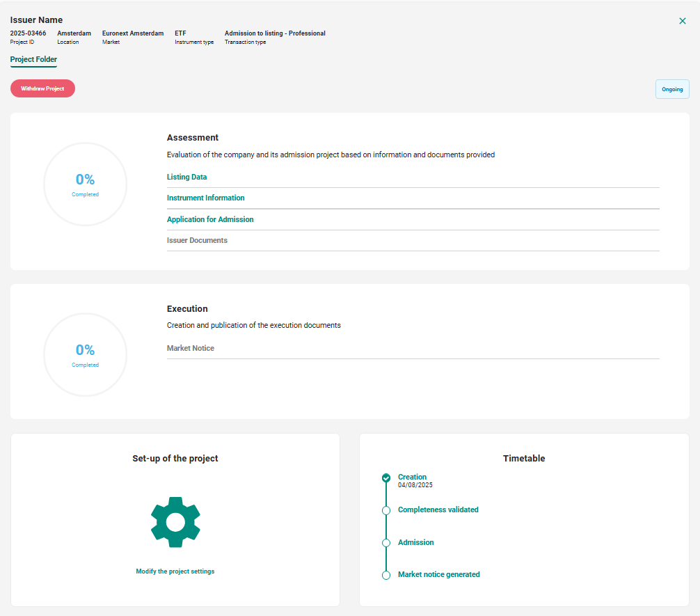
Task: Click the Ongoing status badge
Action: point(672,89)
